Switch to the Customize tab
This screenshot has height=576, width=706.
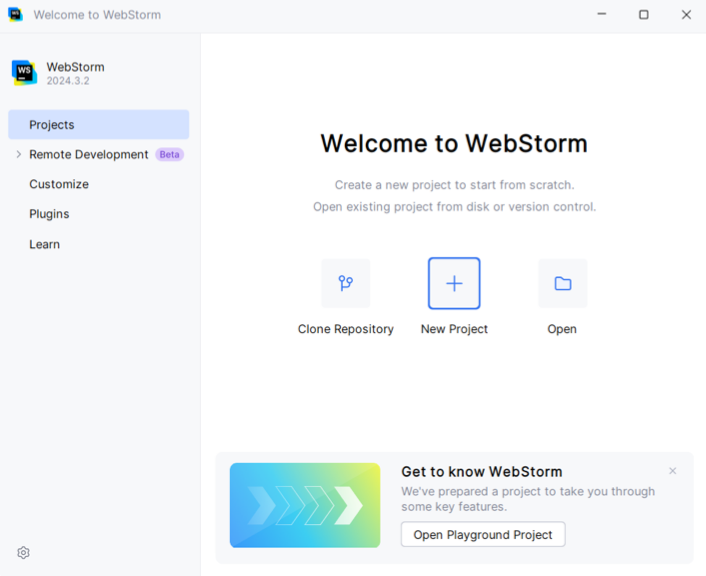coord(59,184)
